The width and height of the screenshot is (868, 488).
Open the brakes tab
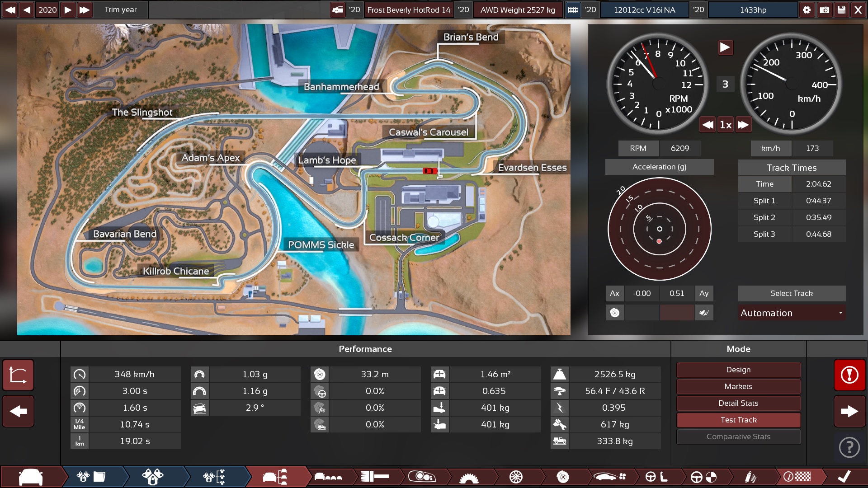(x=562, y=477)
